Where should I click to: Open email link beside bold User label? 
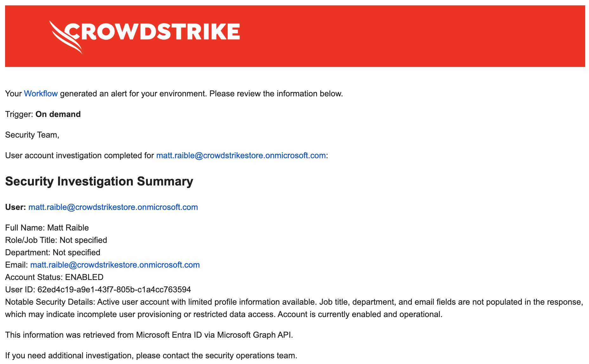[x=113, y=207]
